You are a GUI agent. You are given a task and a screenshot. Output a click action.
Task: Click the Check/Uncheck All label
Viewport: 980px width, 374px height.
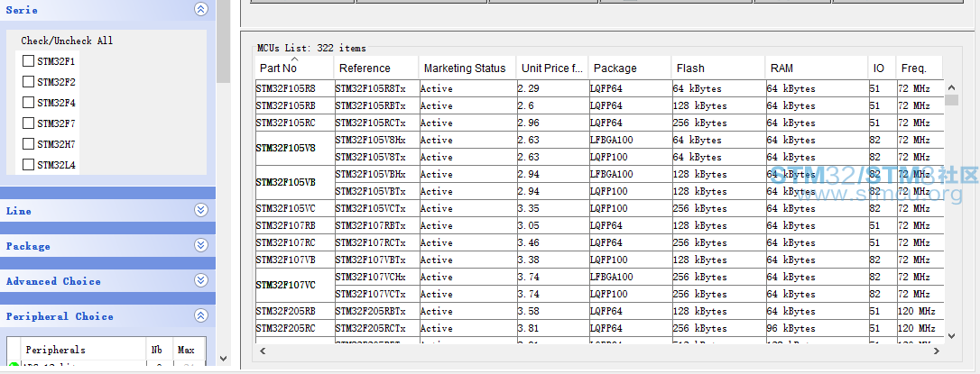coord(67,41)
